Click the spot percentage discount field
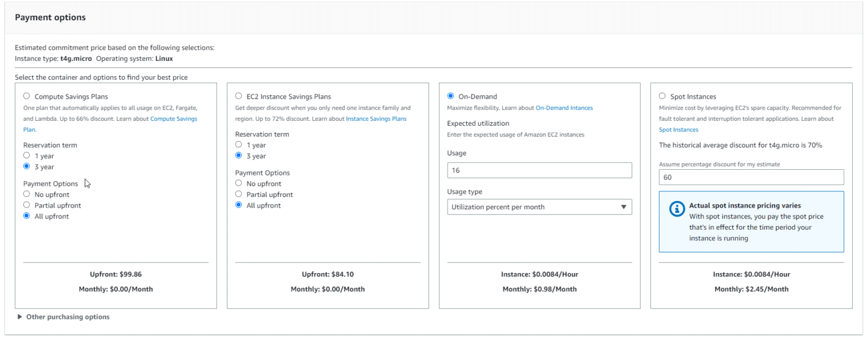The image size is (868, 338). coord(751,177)
